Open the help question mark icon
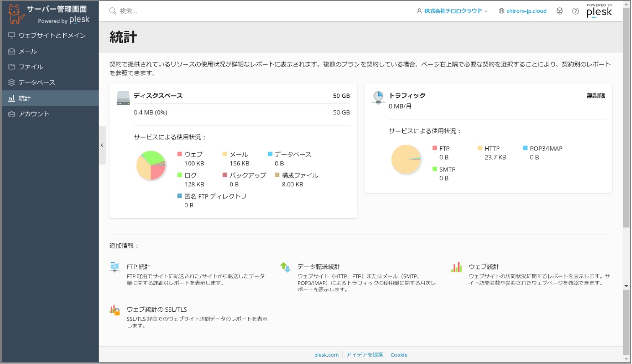Viewport: 632px width, 364px height. 575,11
